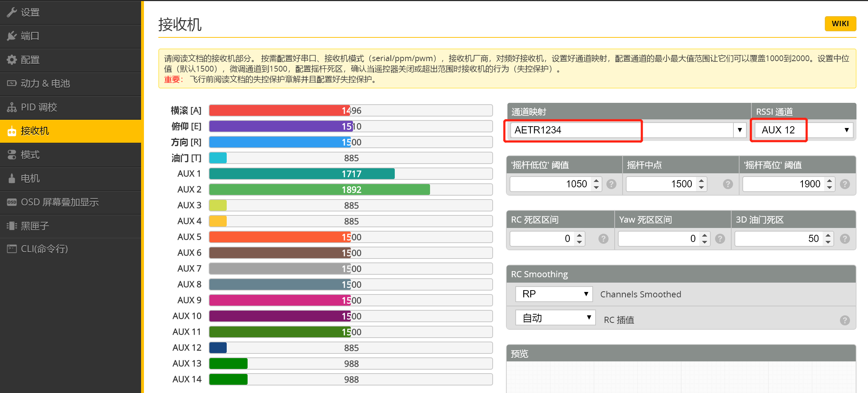Viewport: 868px width, 393px height.
Task: Click the PID 调校 hierarchy icon
Action: (12, 107)
